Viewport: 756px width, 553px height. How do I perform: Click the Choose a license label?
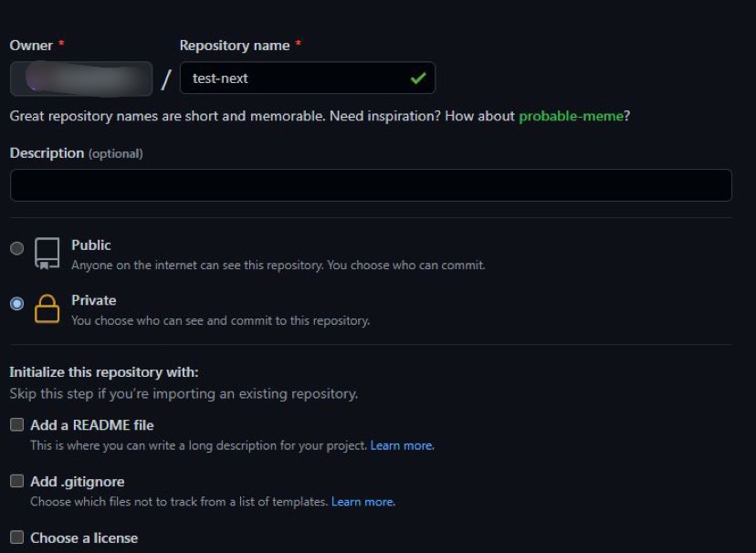tap(84, 538)
